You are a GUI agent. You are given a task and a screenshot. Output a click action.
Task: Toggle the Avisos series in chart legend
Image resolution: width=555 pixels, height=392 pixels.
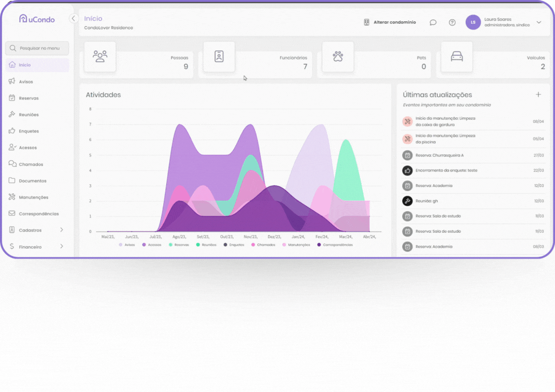(x=127, y=245)
